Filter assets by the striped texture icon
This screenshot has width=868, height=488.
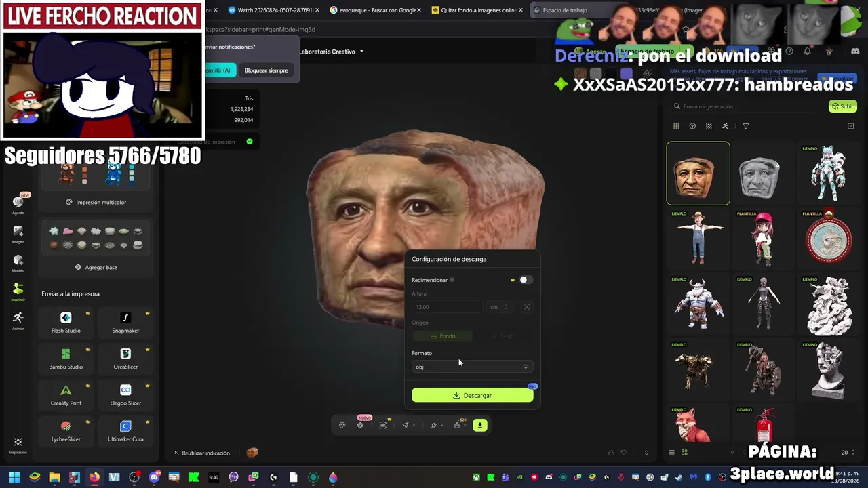pos(709,126)
